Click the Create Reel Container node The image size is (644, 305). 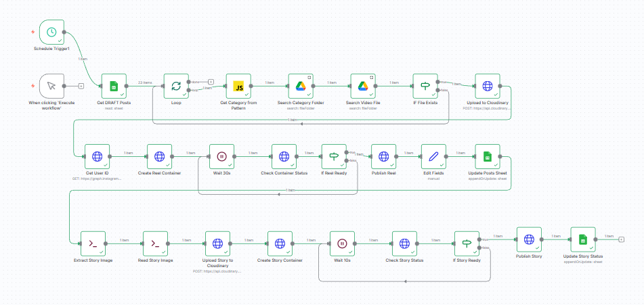point(159,156)
